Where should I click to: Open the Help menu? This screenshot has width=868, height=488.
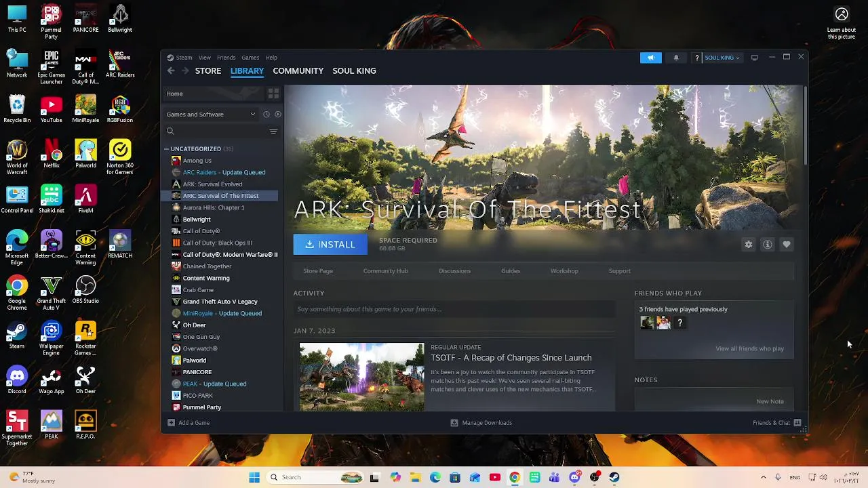(x=271, y=58)
